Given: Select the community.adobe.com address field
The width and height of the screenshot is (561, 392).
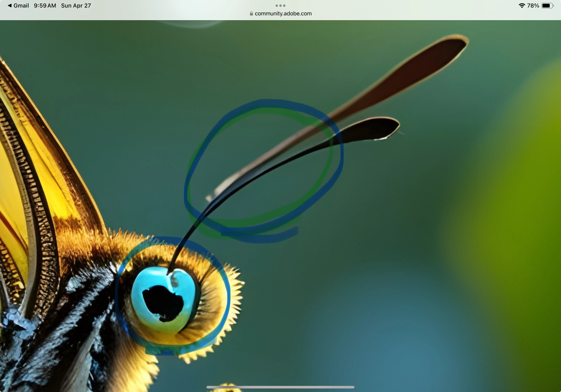Looking at the screenshot, I should [283, 13].
